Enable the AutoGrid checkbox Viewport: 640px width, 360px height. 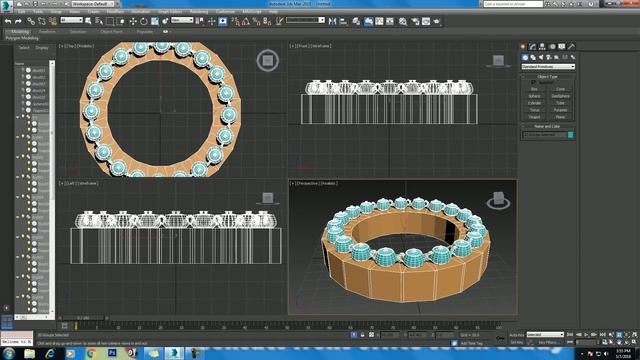[x=533, y=82]
